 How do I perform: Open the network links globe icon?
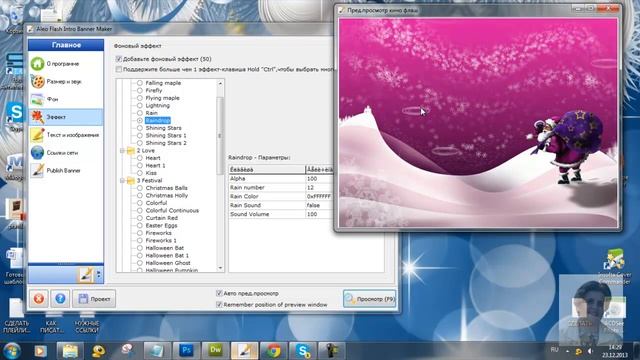pos(37,153)
